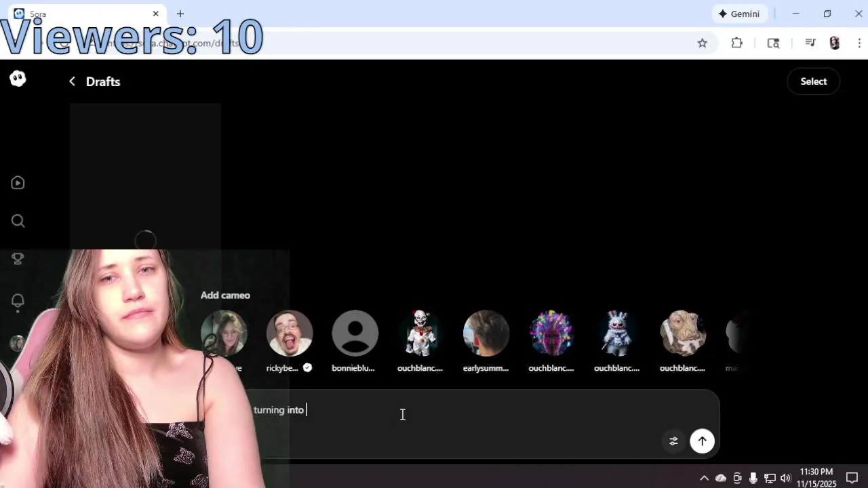Open the Chrome profile avatar

[x=835, y=43]
